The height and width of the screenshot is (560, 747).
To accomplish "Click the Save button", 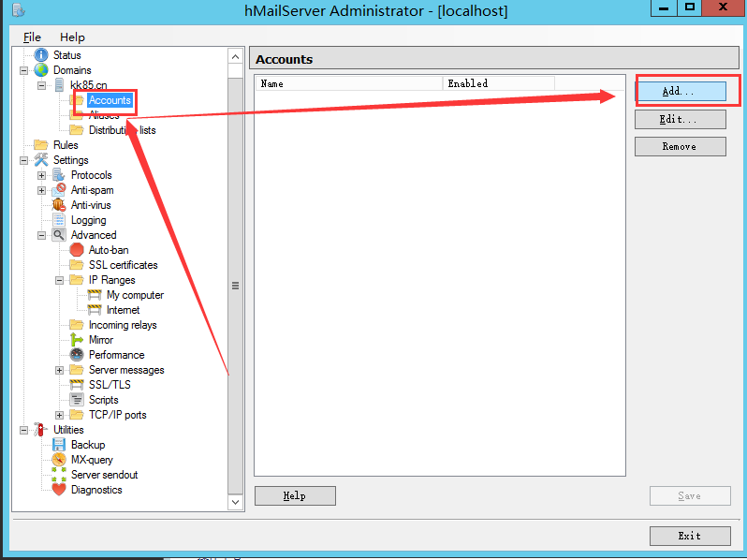I will point(690,495).
